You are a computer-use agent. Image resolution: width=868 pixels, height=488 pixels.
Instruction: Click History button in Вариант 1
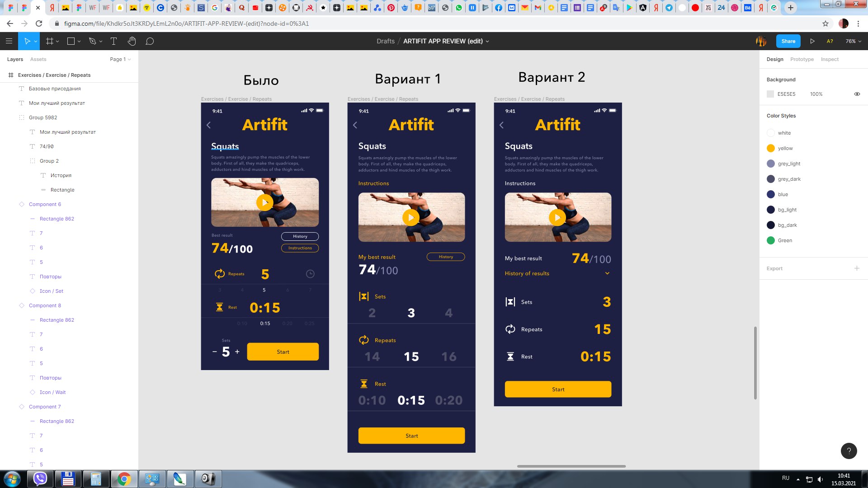[x=446, y=257]
